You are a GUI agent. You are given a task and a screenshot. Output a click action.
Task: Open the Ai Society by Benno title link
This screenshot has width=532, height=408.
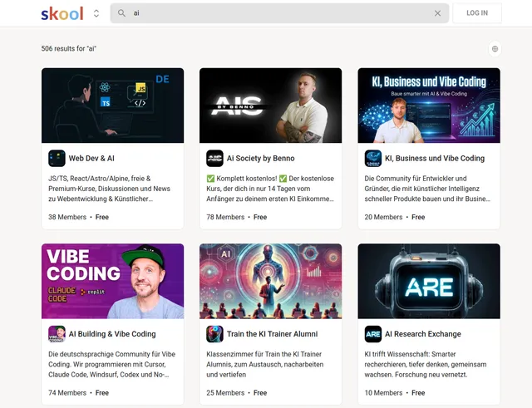[x=260, y=158]
